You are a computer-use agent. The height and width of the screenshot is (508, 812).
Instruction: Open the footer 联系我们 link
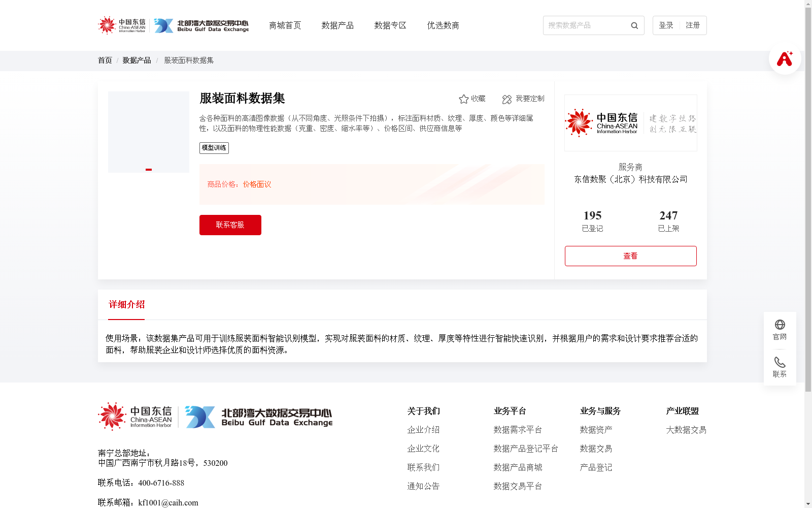click(423, 467)
